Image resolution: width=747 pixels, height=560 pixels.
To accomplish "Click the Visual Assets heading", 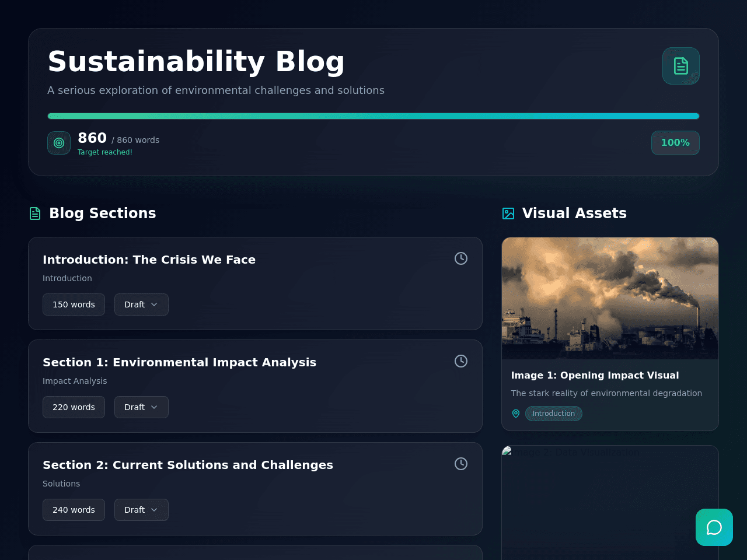I will point(574,213).
